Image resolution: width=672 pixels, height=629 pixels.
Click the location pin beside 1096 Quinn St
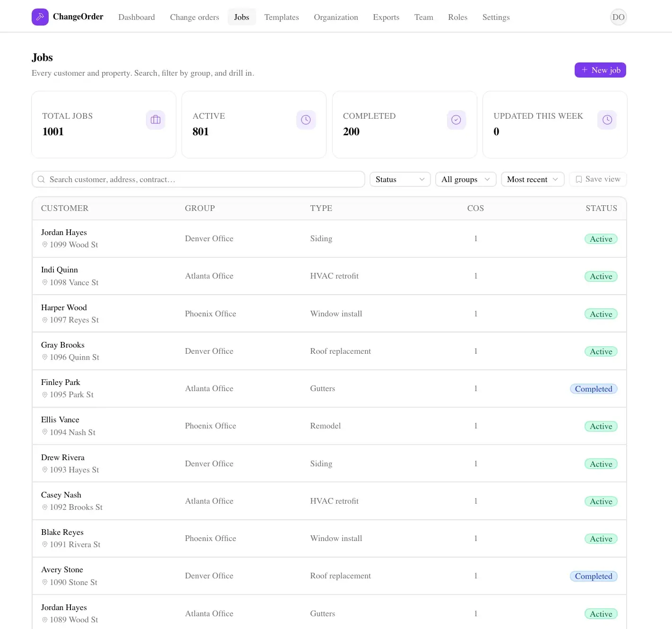coord(45,357)
